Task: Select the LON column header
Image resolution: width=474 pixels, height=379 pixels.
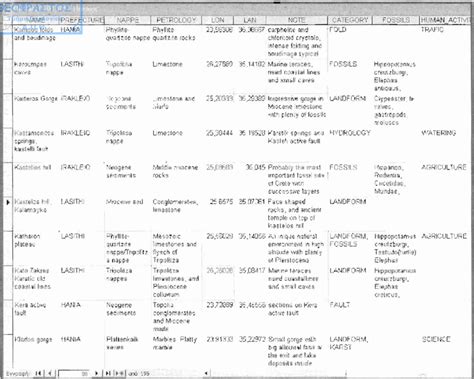Action: pos(218,20)
